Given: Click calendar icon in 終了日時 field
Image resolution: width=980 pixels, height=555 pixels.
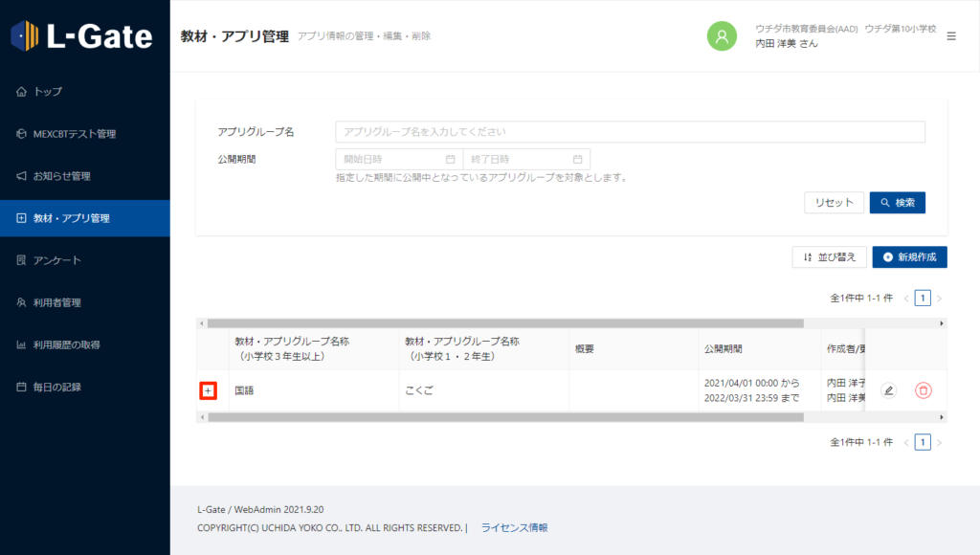Looking at the screenshot, I should 578,159.
